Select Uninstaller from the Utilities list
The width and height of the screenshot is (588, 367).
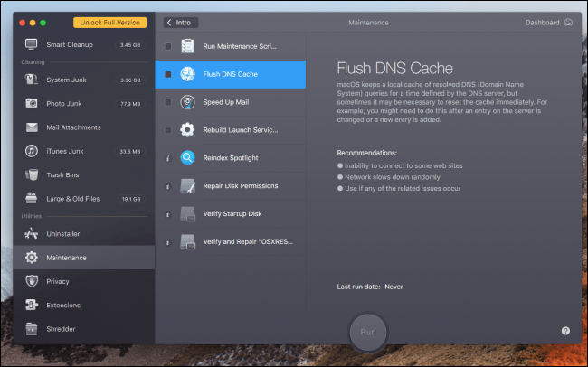(x=63, y=233)
